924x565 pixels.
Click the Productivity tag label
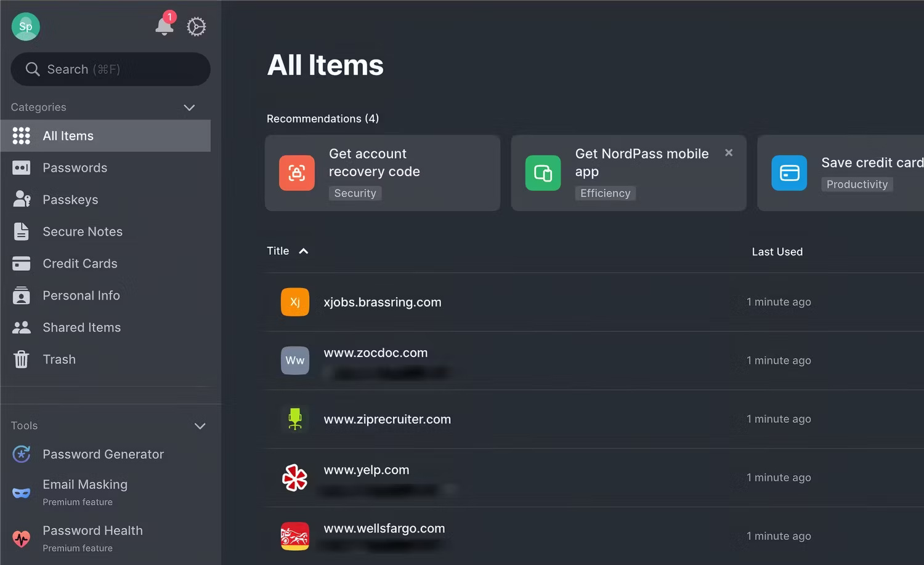click(857, 184)
